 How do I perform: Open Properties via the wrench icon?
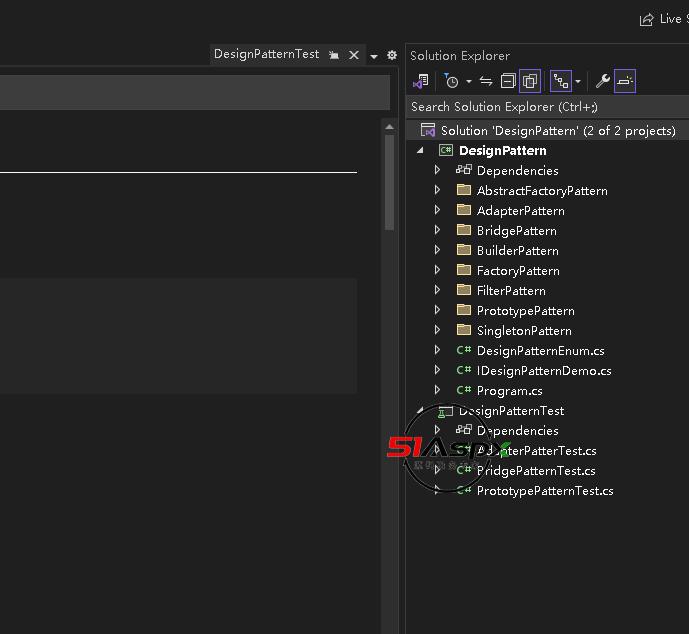click(x=602, y=81)
